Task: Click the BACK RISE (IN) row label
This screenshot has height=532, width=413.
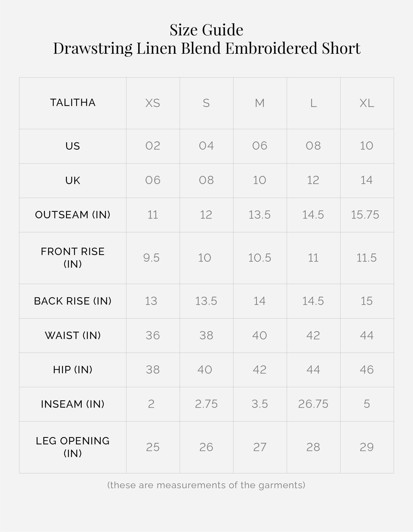Action: [73, 301]
